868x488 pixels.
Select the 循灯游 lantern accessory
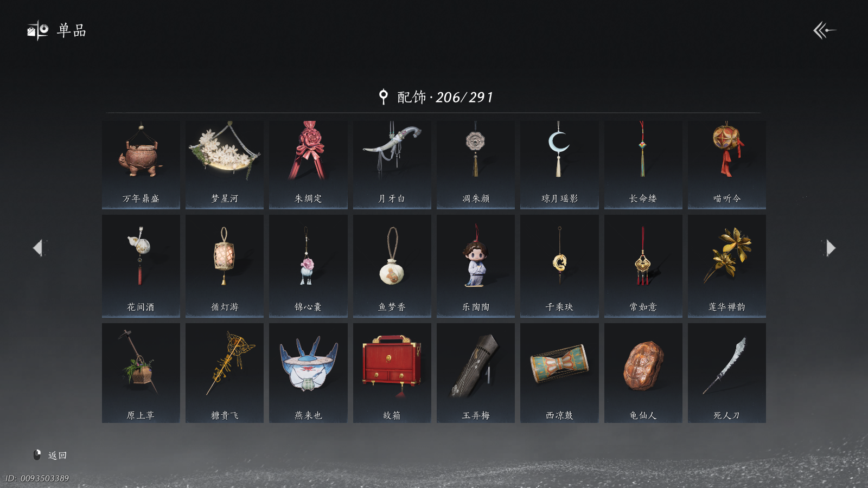pyautogui.click(x=225, y=266)
